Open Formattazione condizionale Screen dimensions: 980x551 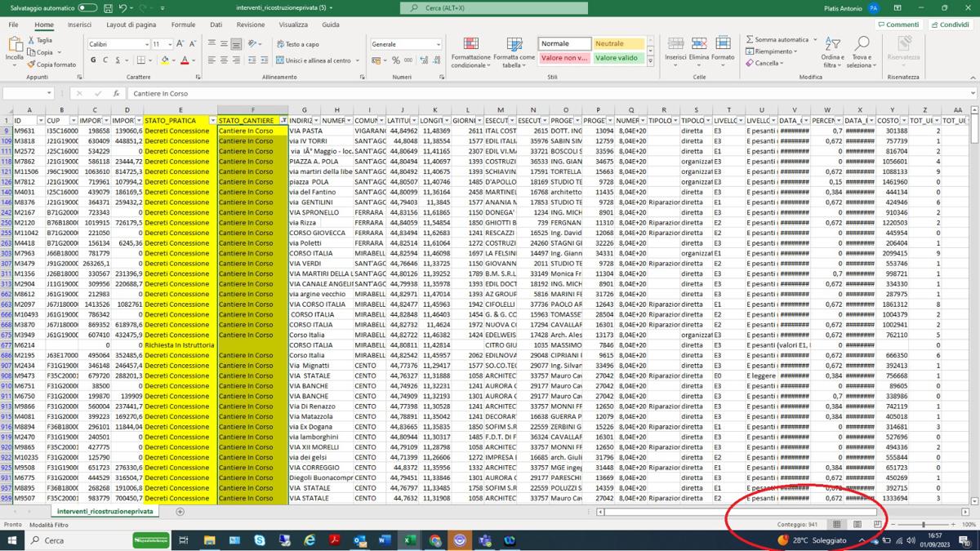click(x=470, y=52)
